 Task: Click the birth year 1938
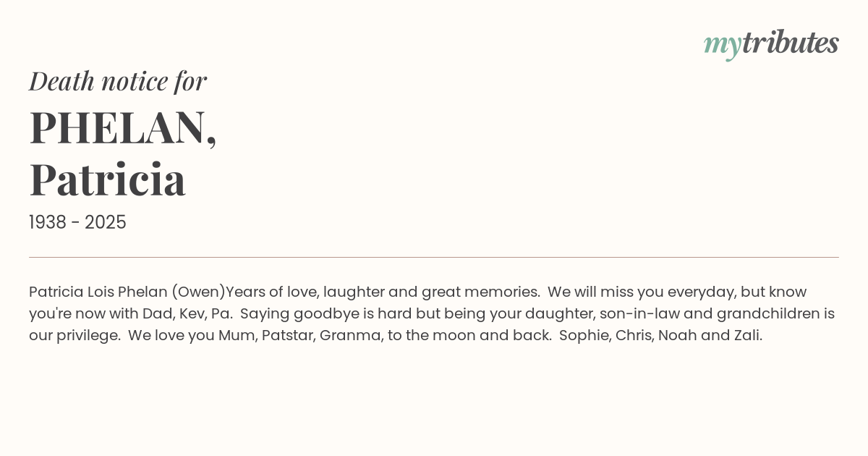(x=51, y=223)
